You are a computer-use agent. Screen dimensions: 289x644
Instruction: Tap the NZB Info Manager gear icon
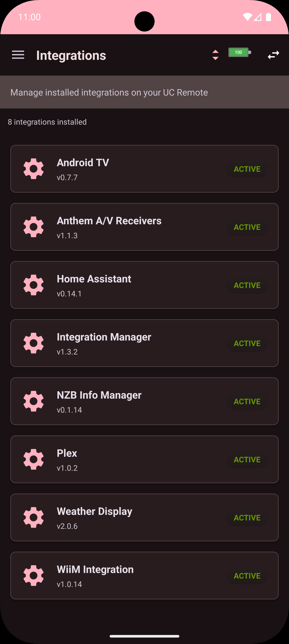point(34,401)
